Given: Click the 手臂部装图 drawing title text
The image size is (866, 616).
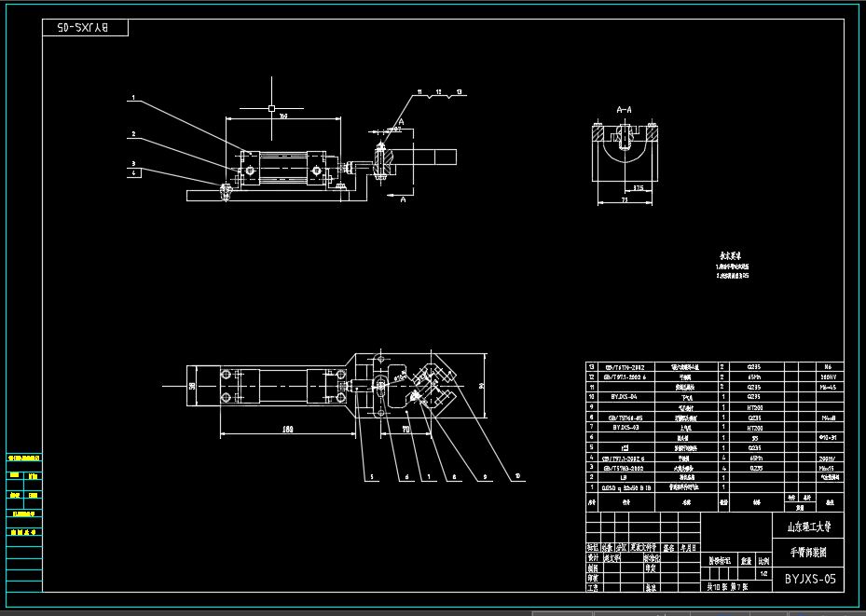Looking at the screenshot, I should (x=808, y=552).
